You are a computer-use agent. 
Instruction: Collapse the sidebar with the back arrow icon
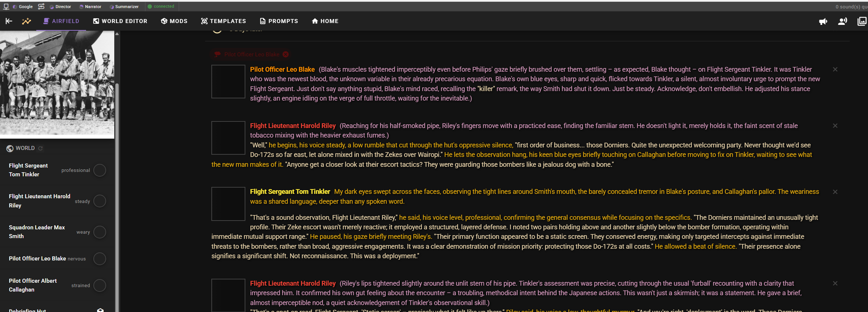coord(9,21)
